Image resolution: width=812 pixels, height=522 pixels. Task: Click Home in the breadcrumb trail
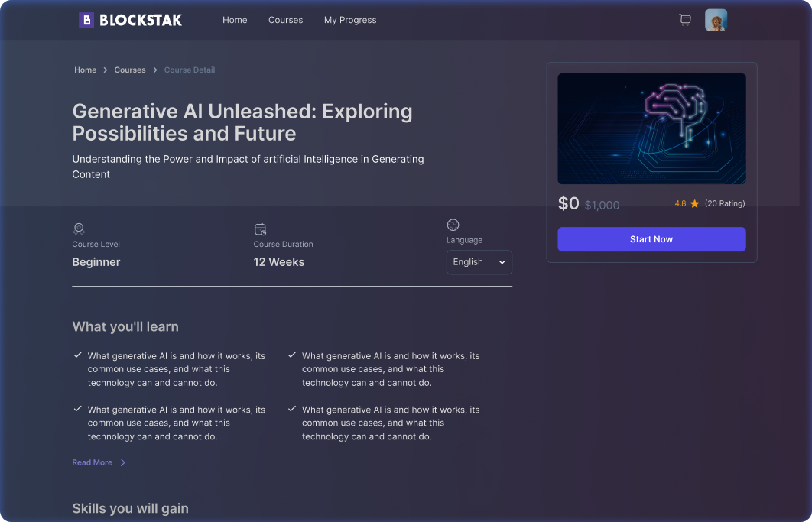pos(85,70)
